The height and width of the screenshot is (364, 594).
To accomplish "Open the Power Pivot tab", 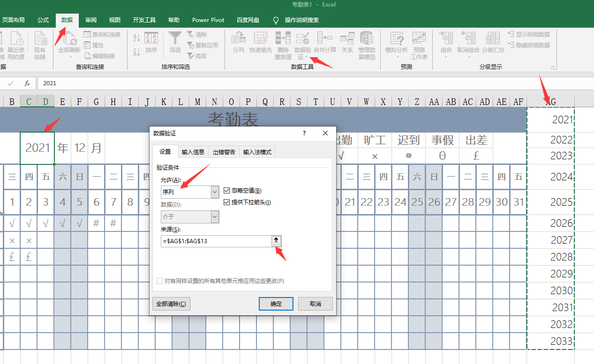I will coord(208,20).
